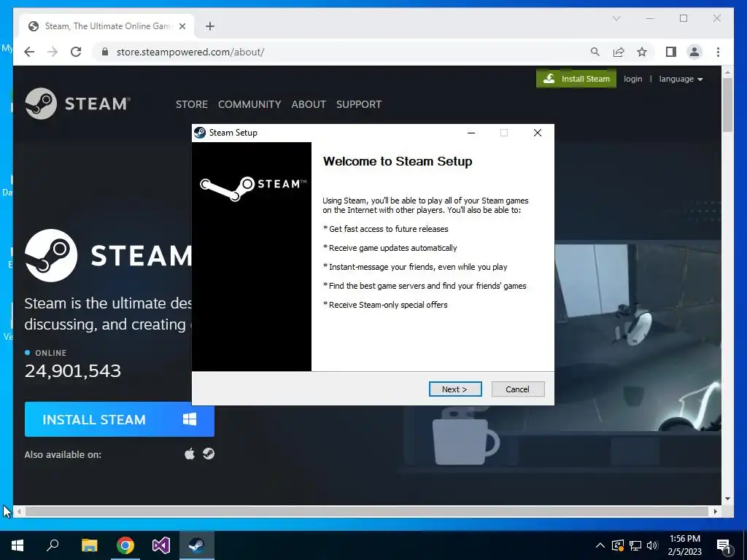Share this page icon
Screen dimensions: 747x560
[x=619, y=52]
